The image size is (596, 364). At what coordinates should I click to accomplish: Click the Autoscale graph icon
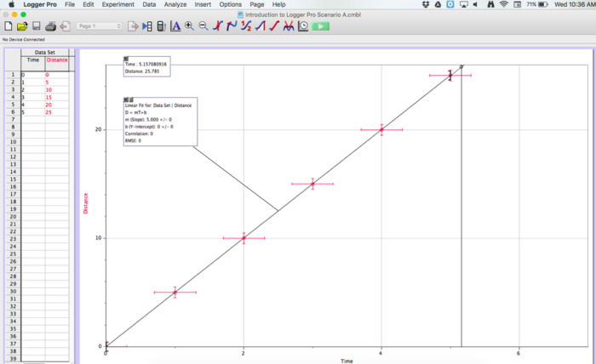pyautogui.click(x=175, y=26)
